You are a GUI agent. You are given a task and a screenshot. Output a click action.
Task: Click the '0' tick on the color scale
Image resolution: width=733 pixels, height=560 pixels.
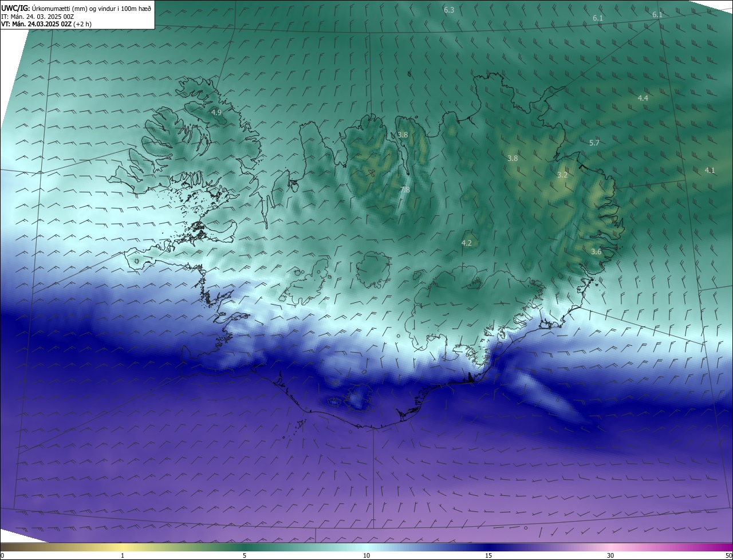point(2,555)
